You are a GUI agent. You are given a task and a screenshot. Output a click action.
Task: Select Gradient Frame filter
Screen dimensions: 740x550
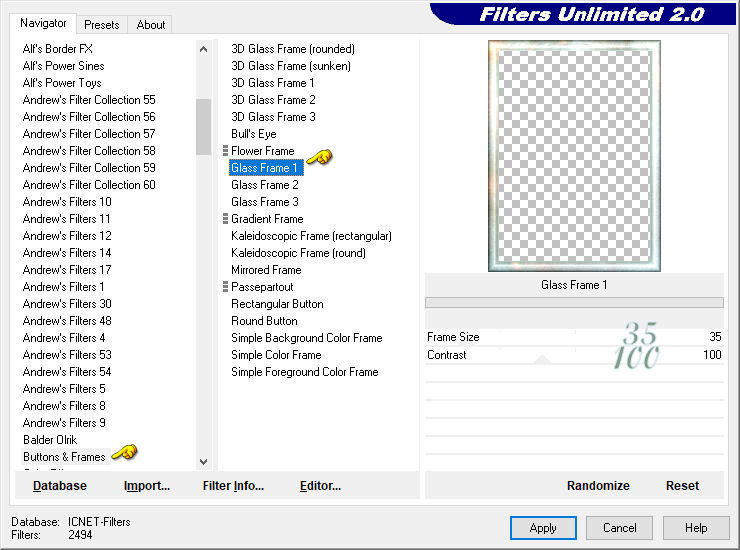pos(267,219)
